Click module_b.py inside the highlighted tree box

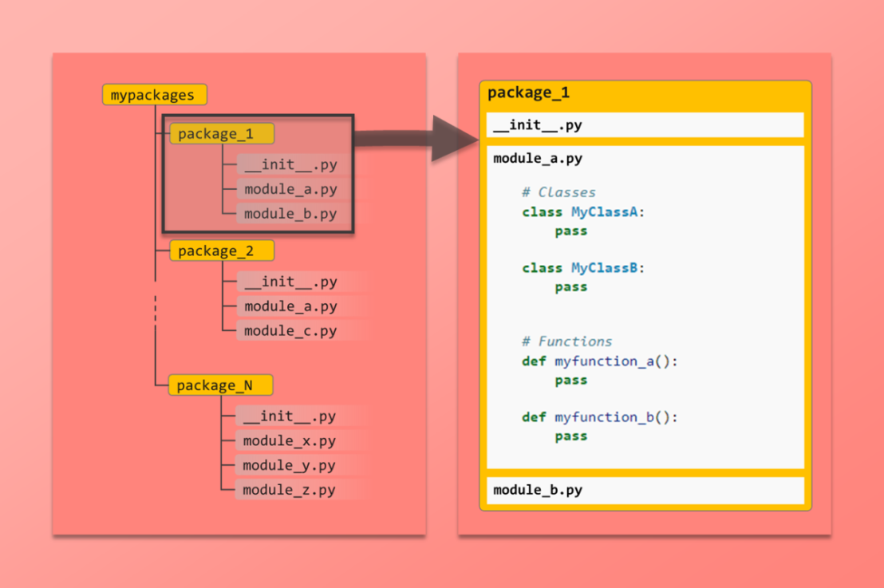click(290, 214)
